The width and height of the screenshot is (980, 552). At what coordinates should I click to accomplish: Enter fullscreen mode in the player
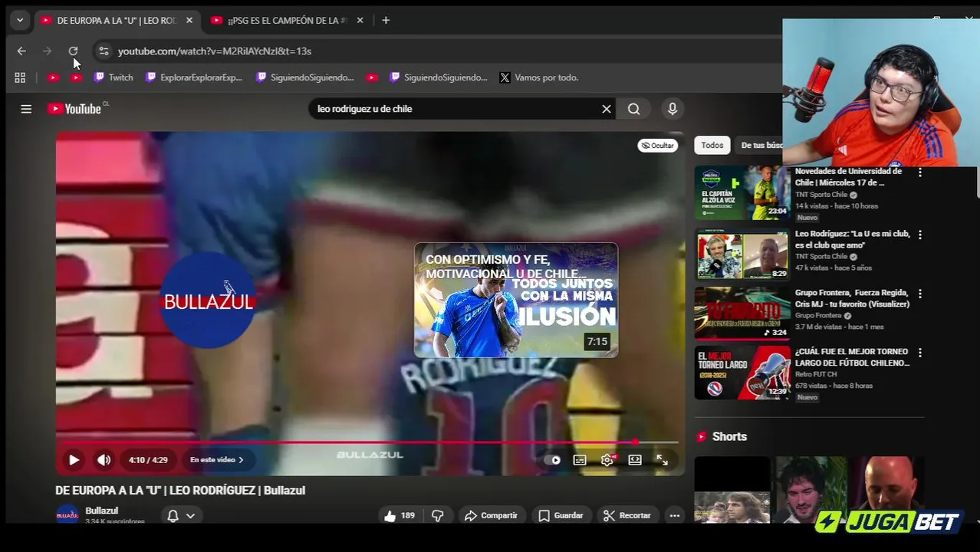tap(662, 460)
